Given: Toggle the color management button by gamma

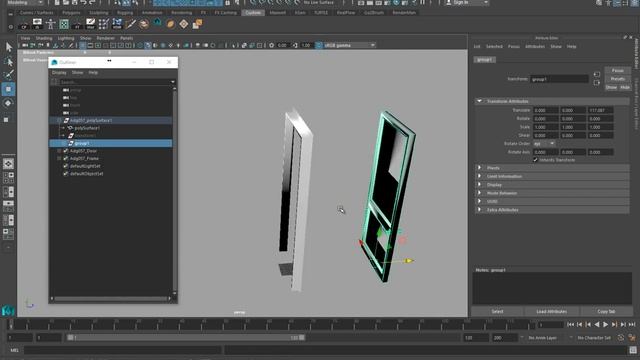Looking at the screenshot, I should (319, 45).
